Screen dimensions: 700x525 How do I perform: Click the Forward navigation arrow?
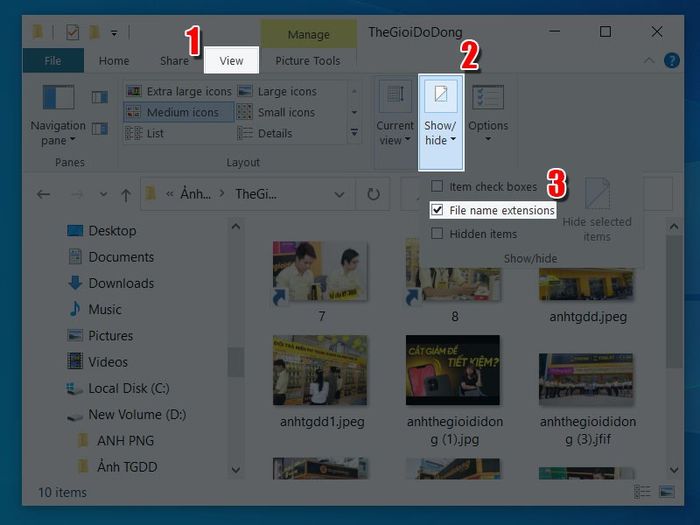(x=77, y=194)
